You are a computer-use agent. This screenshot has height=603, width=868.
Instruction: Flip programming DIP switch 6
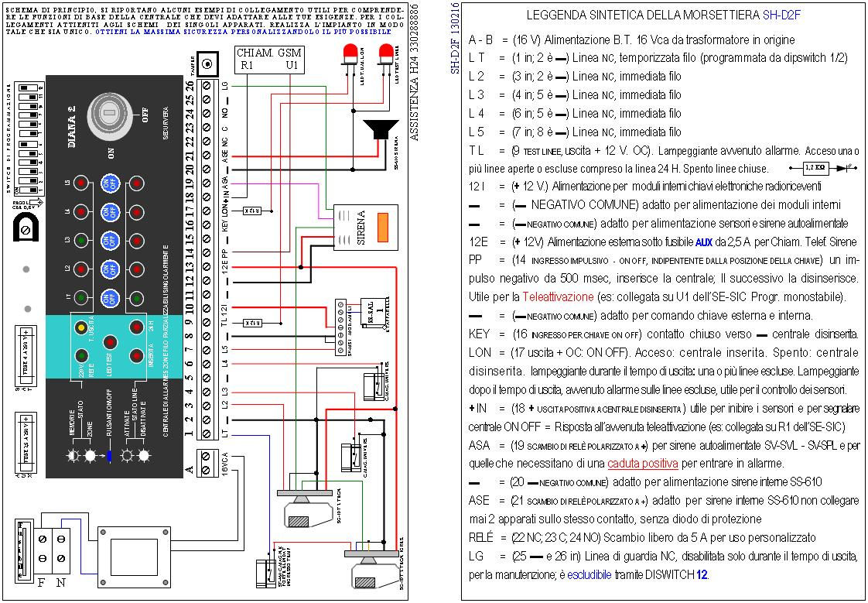pyautogui.click(x=29, y=144)
